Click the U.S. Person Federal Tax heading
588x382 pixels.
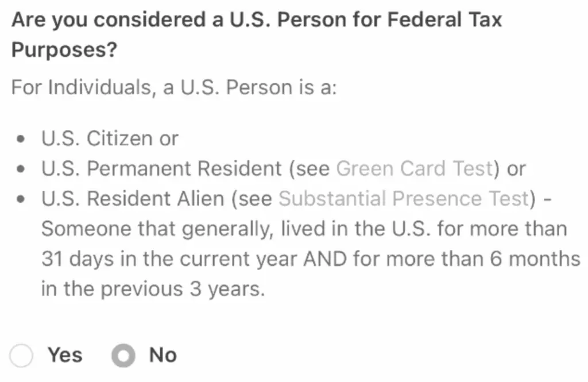coord(257,34)
